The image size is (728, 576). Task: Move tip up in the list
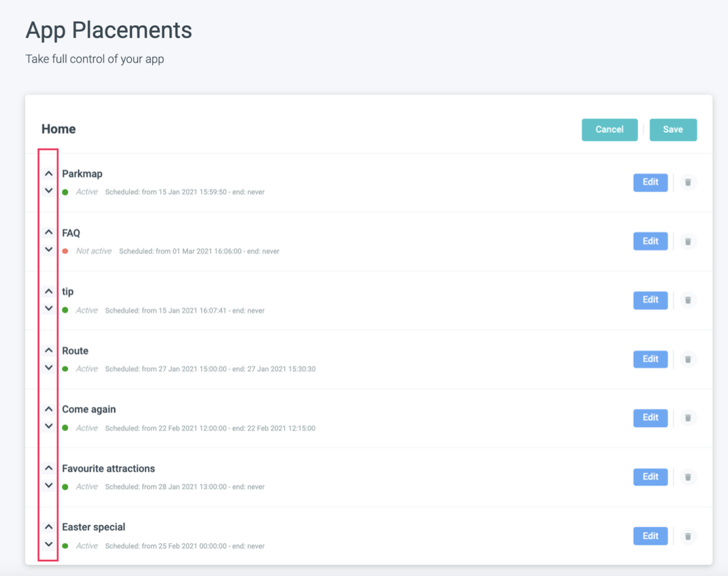point(48,291)
